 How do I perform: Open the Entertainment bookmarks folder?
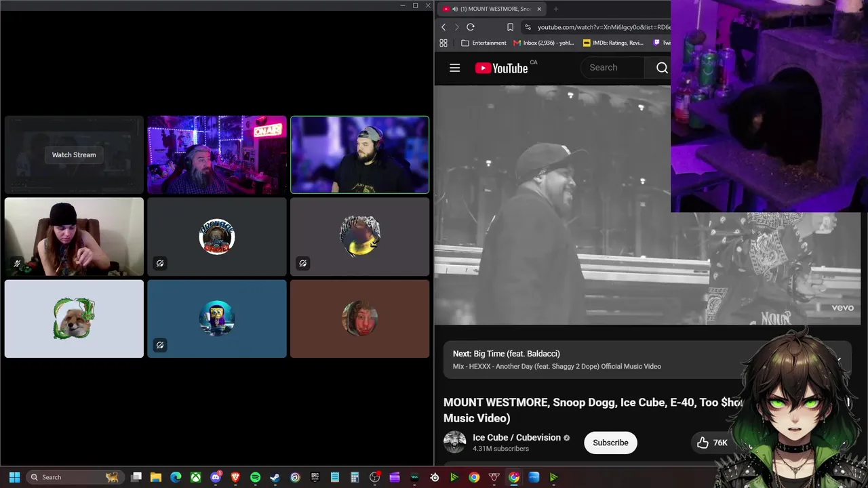[484, 43]
